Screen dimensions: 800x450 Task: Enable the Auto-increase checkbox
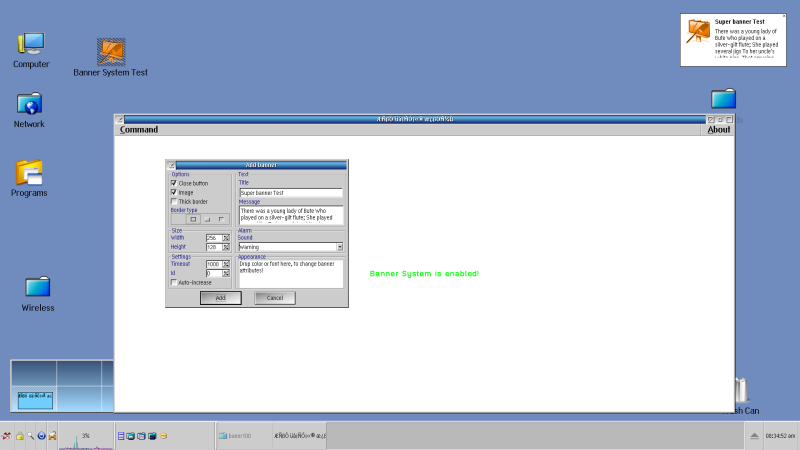pyautogui.click(x=174, y=282)
